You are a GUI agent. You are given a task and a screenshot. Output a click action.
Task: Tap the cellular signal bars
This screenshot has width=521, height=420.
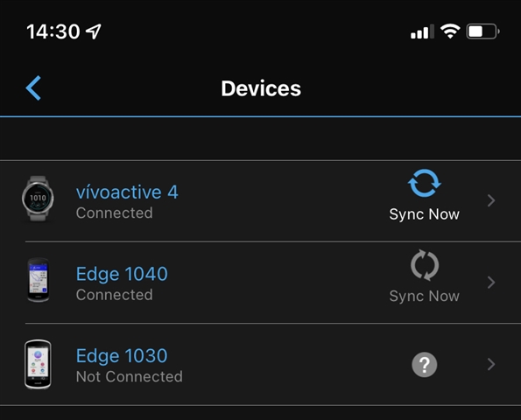[x=422, y=31]
